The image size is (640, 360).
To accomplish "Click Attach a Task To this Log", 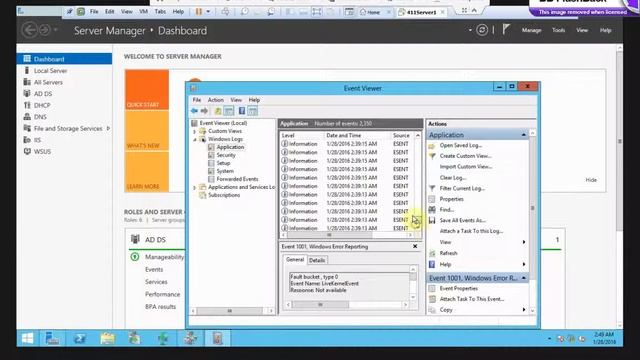I will (x=471, y=231).
